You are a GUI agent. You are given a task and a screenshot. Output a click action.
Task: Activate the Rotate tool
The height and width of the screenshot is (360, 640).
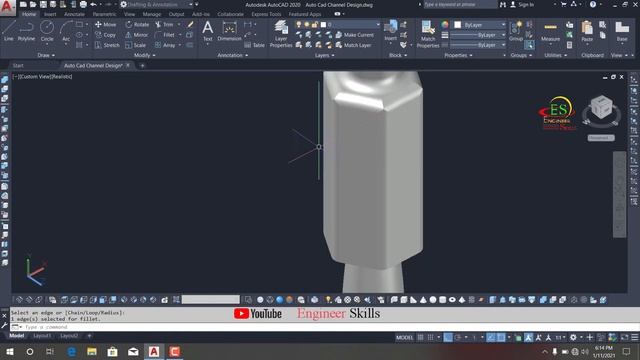(137, 24)
